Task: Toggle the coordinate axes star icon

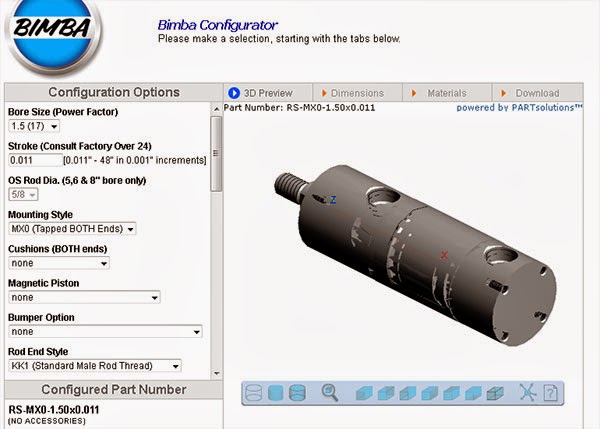Action: [x=528, y=392]
